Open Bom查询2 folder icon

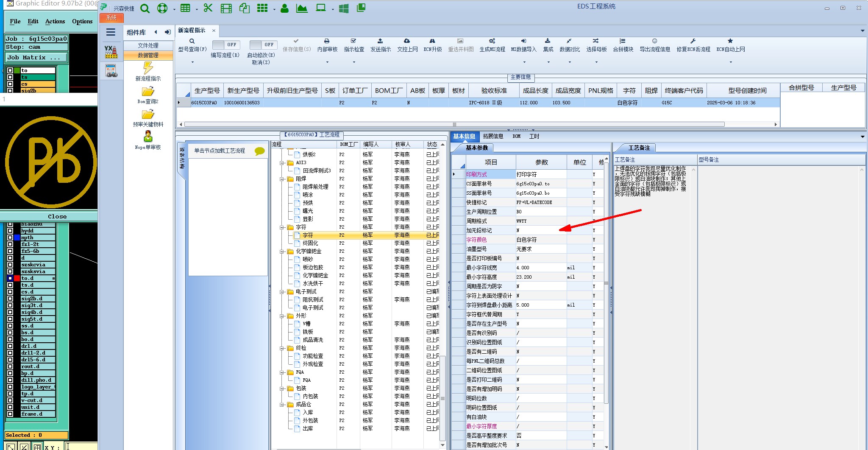coord(148,91)
